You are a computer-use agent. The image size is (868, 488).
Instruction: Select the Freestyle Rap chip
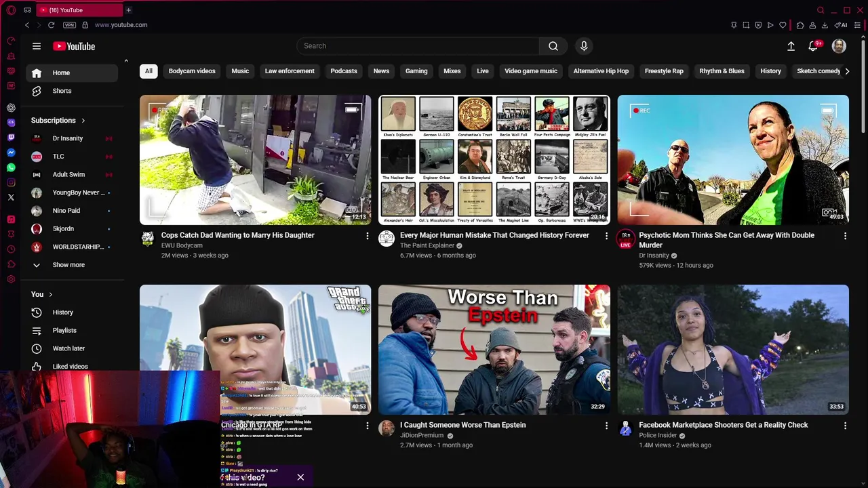[x=664, y=71]
